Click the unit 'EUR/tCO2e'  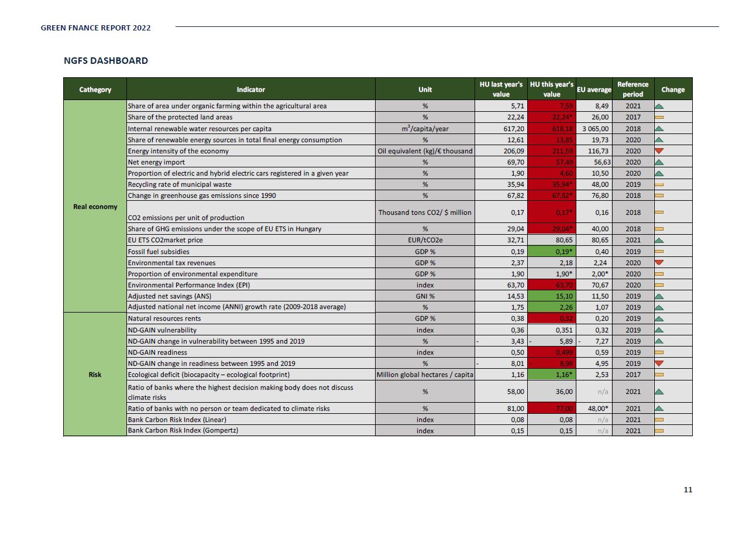point(425,240)
